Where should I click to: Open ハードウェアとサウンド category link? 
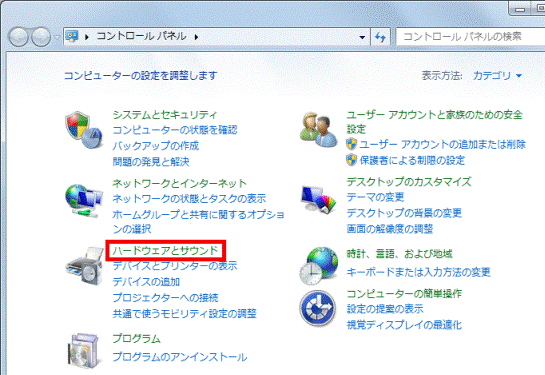[165, 250]
